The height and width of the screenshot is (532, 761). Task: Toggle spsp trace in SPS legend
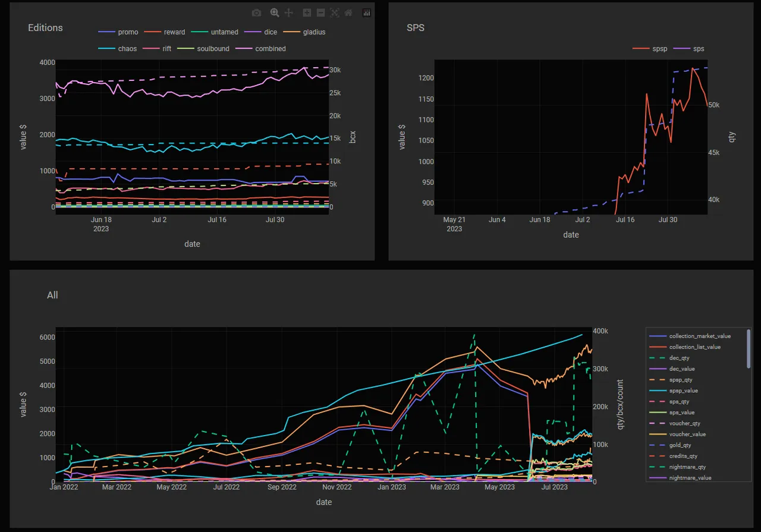[650, 49]
